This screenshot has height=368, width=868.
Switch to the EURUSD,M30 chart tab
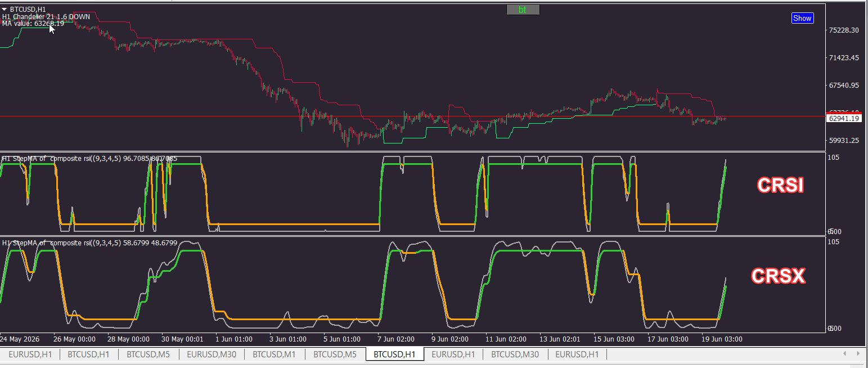(x=212, y=354)
